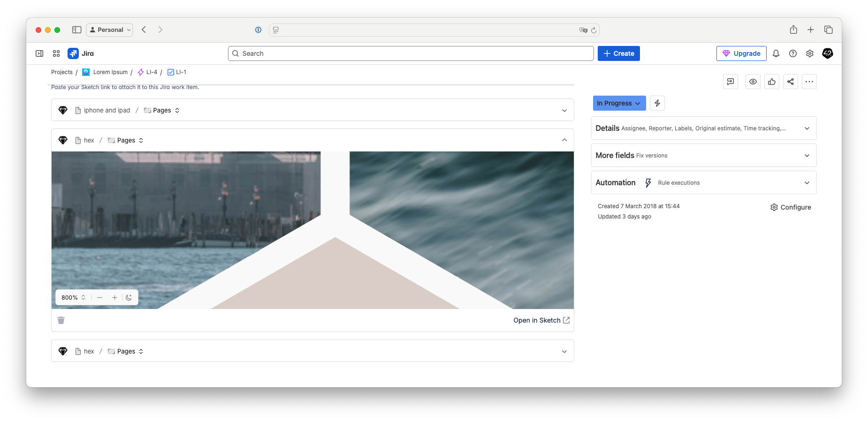The height and width of the screenshot is (422, 868).
Task: Open Pages selector in iphone and ipad card
Action: (162, 110)
